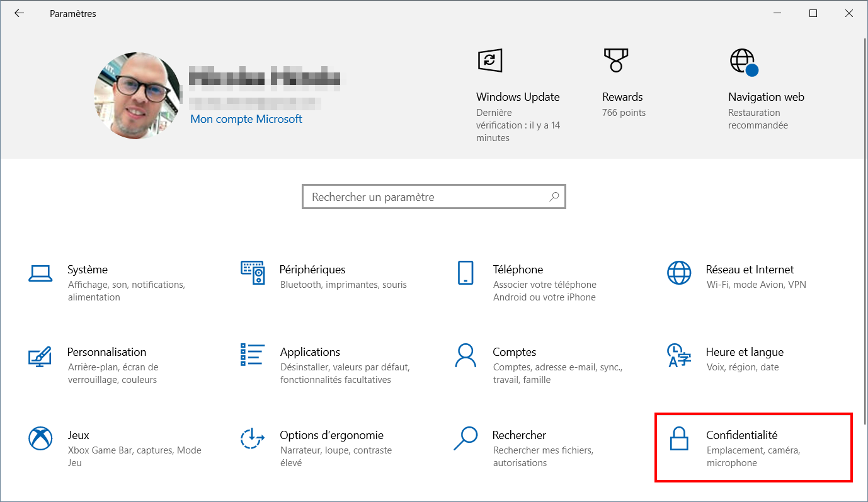Image resolution: width=868 pixels, height=502 pixels.
Task: Open the Applications list icon
Action: pyautogui.click(x=252, y=355)
